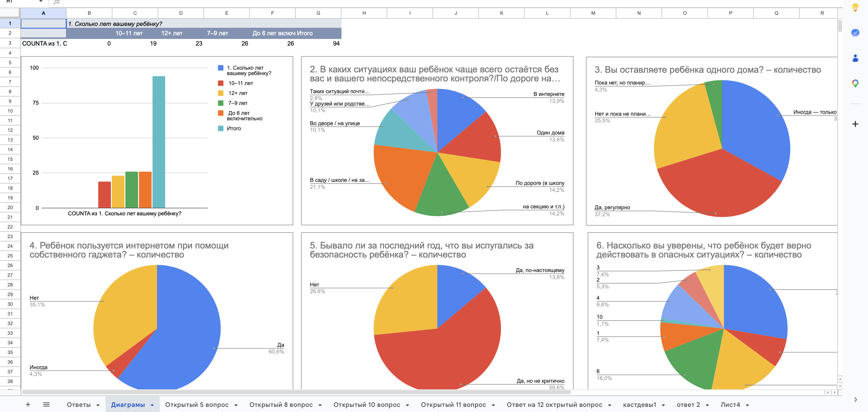Open Name box dropdown arrow
868x412 pixels.
[41, 1]
